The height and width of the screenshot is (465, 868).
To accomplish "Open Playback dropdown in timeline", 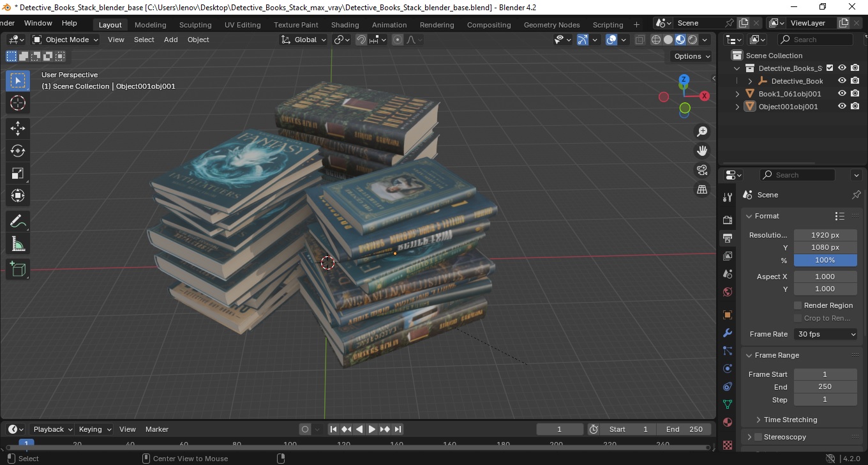I will click(52, 429).
